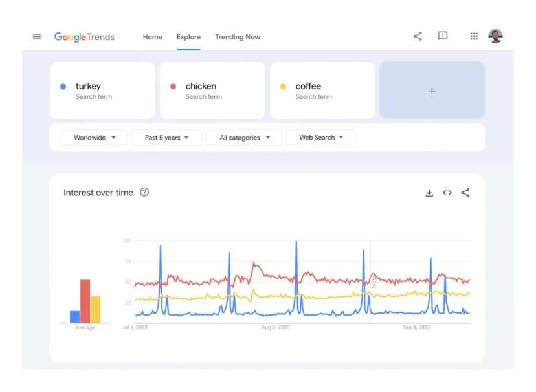This screenshot has width=536, height=392.
Task: Expand the All categories dropdown
Action: point(244,138)
